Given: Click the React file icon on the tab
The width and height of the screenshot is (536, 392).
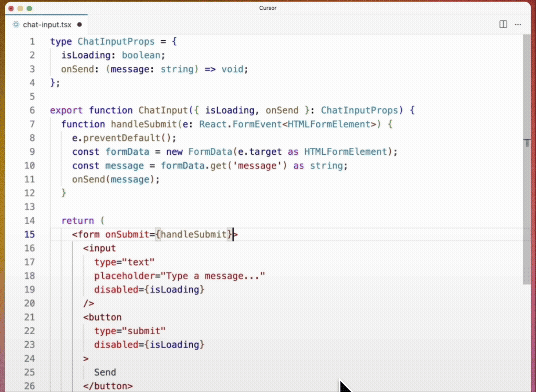Looking at the screenshot, I should (16, 25).
